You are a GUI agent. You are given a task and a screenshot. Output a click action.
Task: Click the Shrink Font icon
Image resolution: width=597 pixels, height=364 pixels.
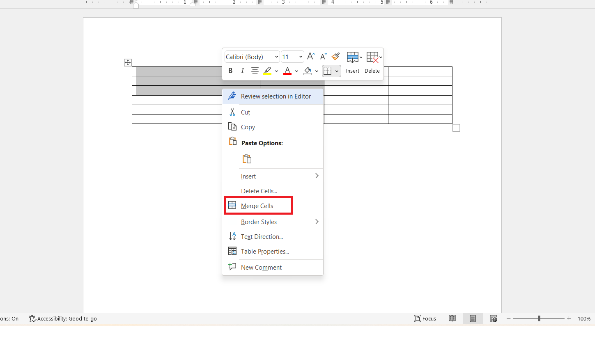pyautogui.click(x=323, y=56)
